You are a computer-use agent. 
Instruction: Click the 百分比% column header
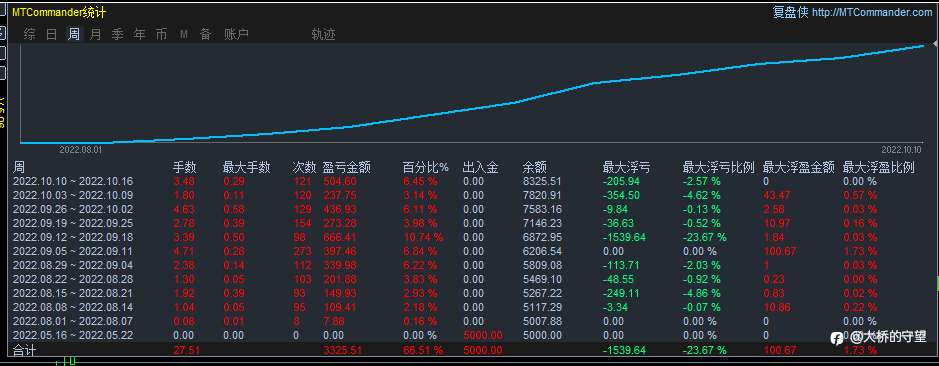[426, 168]
